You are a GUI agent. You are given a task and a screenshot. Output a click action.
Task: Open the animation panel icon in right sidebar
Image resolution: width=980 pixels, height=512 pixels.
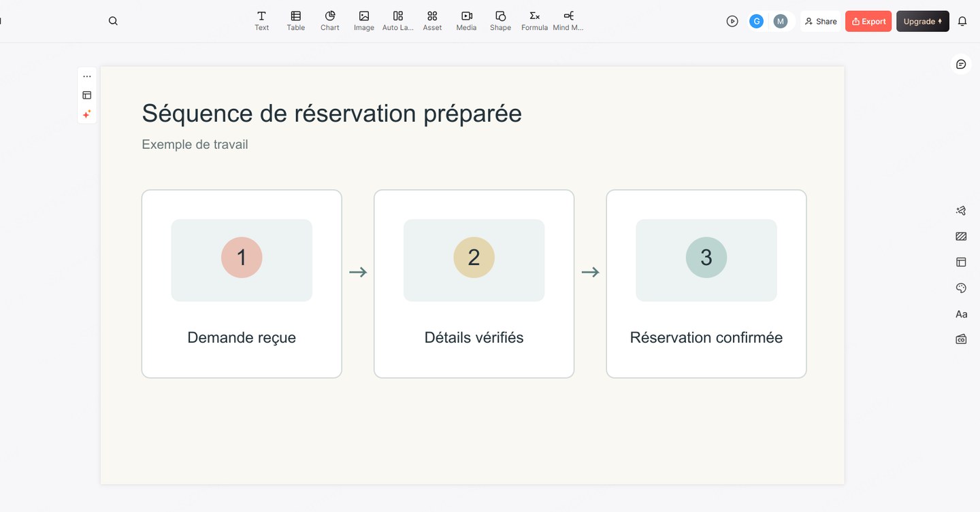(x=961, y=211)
